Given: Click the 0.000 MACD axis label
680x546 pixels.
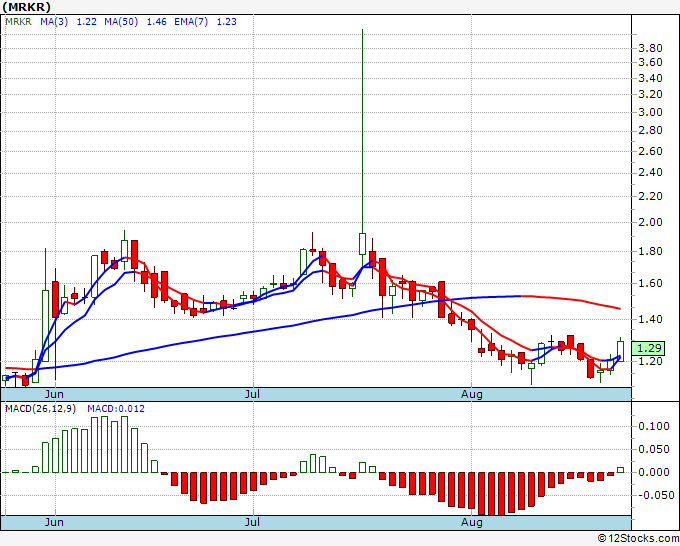Looking at the screenshot, I should (654, 472).
